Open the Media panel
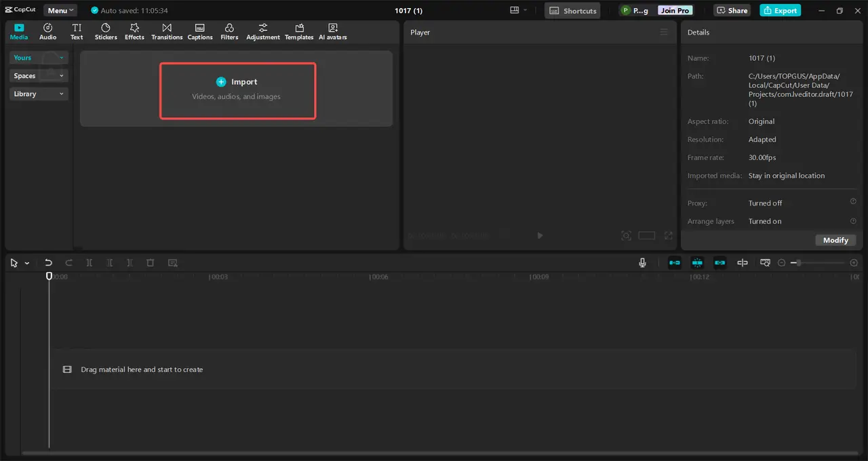This screenshot has width=868, height=461. pyautogui.click(x=18, y=31)
